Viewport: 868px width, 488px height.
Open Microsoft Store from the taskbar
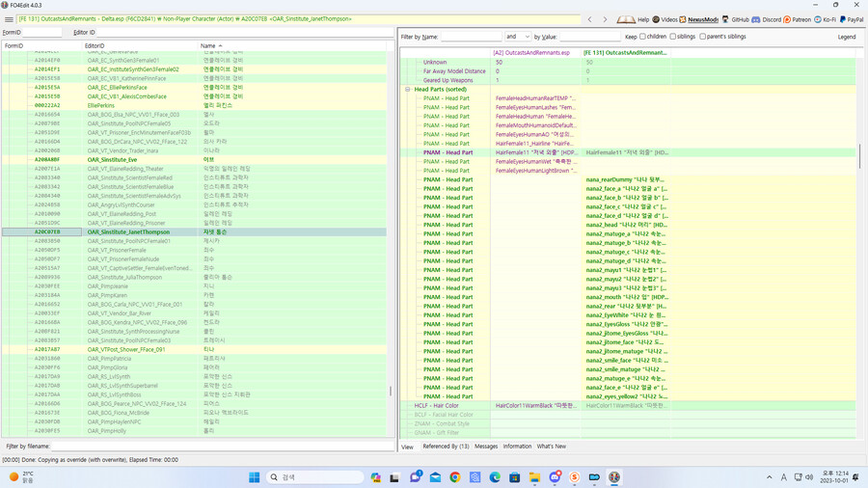point(514,477)
